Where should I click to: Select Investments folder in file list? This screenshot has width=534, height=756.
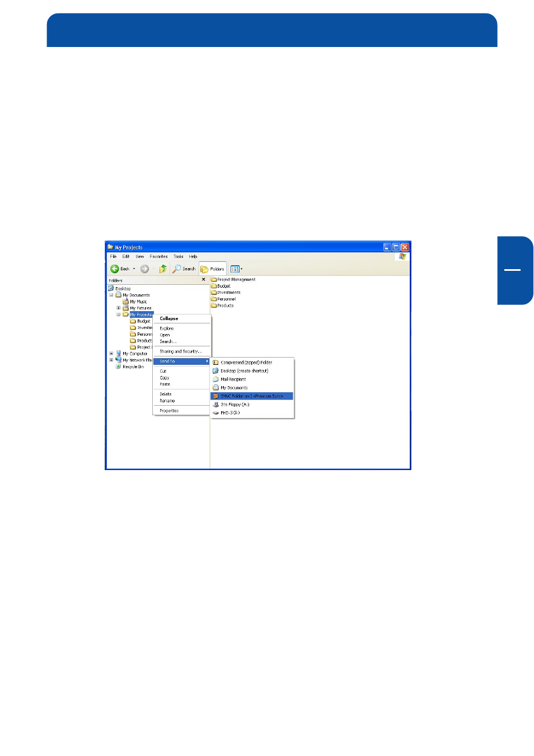coord(226,292)
